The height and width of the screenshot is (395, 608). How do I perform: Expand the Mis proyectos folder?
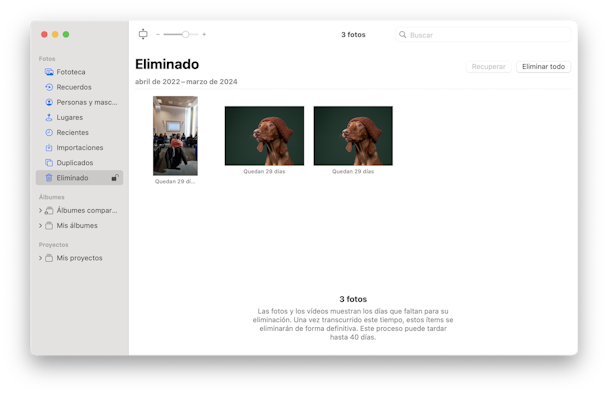click(40, 258)
